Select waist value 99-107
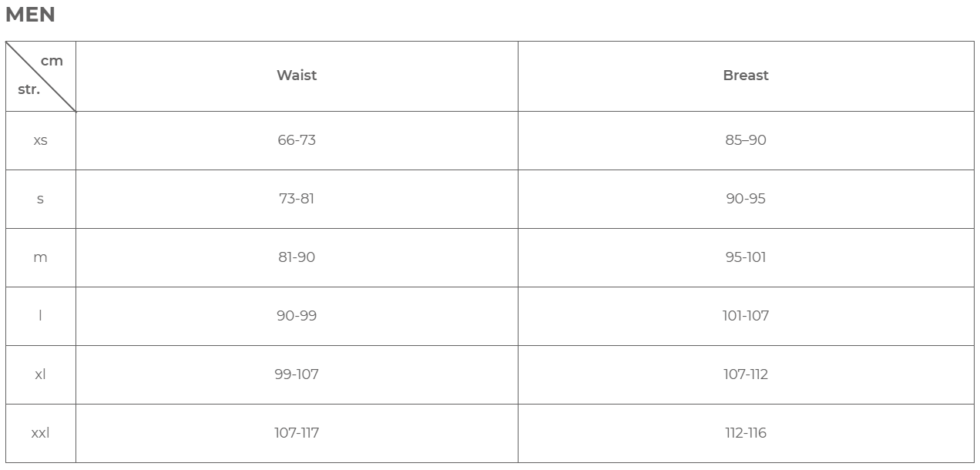This screenshot has width=980, height=470. pos(297,374)
